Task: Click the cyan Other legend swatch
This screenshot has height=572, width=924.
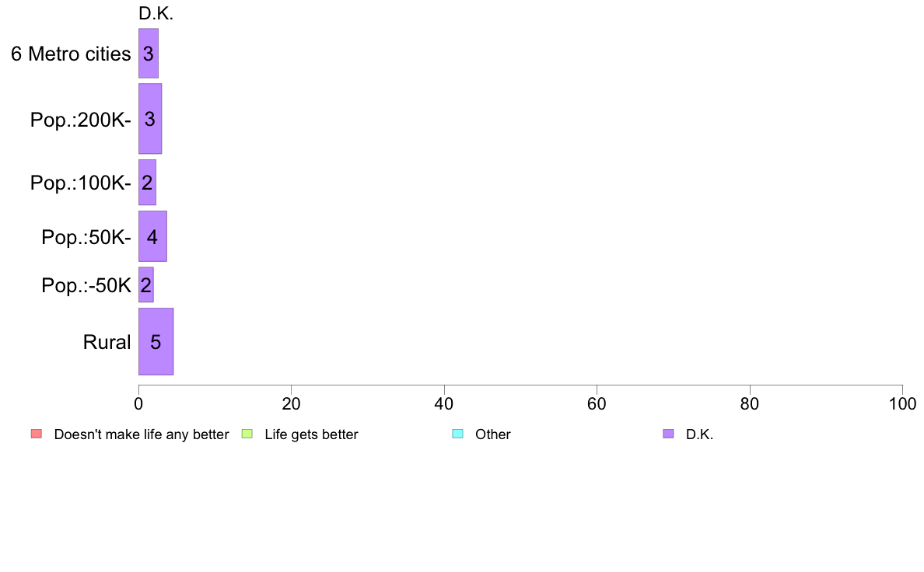Action: click(x=458, y=434)
